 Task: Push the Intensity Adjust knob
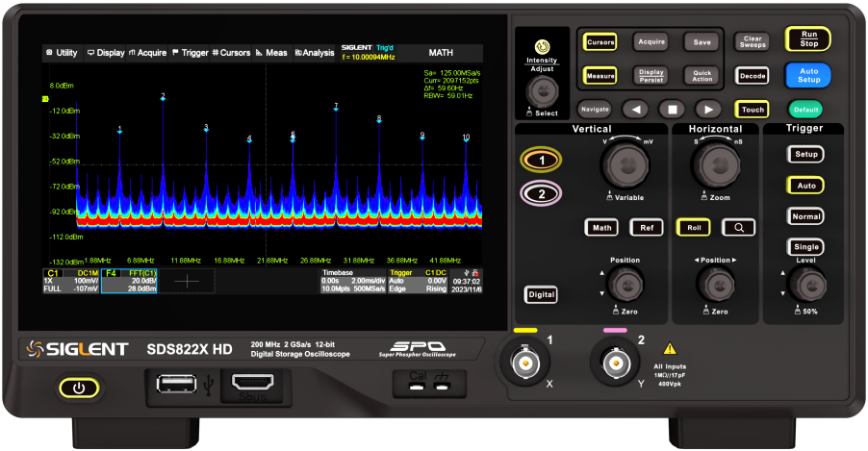(x=542, y=90)
